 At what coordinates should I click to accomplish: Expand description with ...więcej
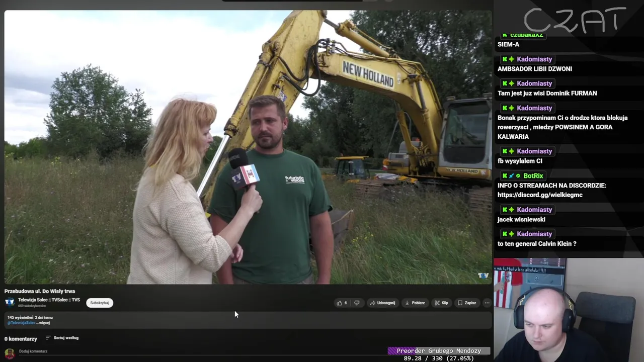[44, 323]
